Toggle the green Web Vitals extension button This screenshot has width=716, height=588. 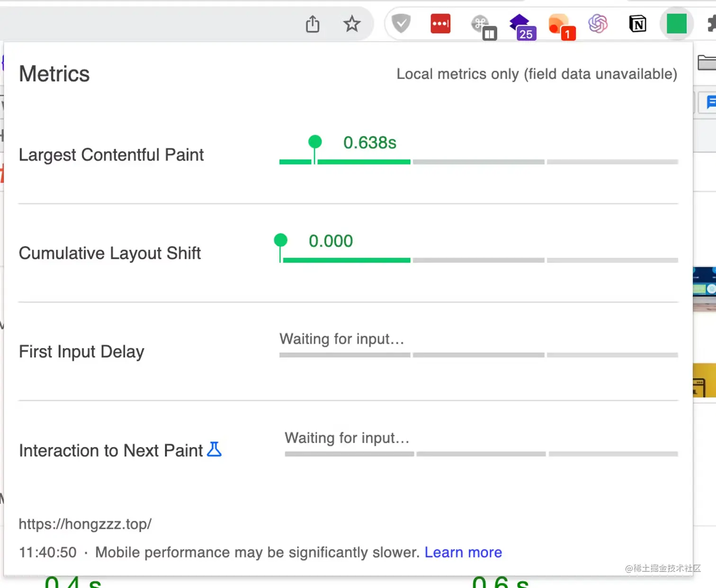(x=676, y=24)
